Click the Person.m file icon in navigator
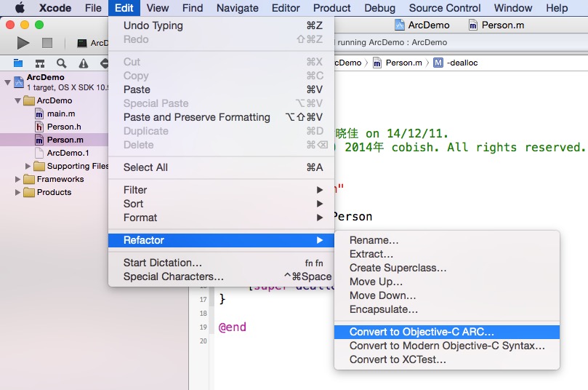The height and width of the screenshot is (390, 588). [39, 140]
